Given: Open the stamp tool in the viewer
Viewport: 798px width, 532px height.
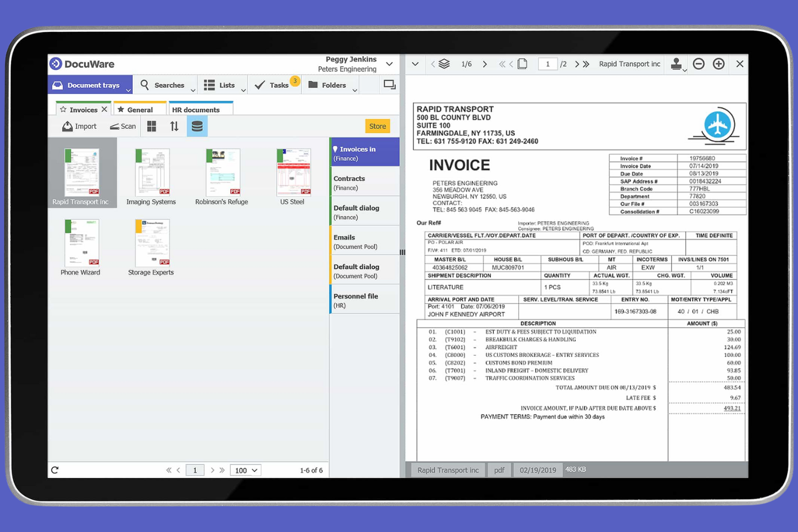Looking at the screenshot, I should tap(676, 64).
